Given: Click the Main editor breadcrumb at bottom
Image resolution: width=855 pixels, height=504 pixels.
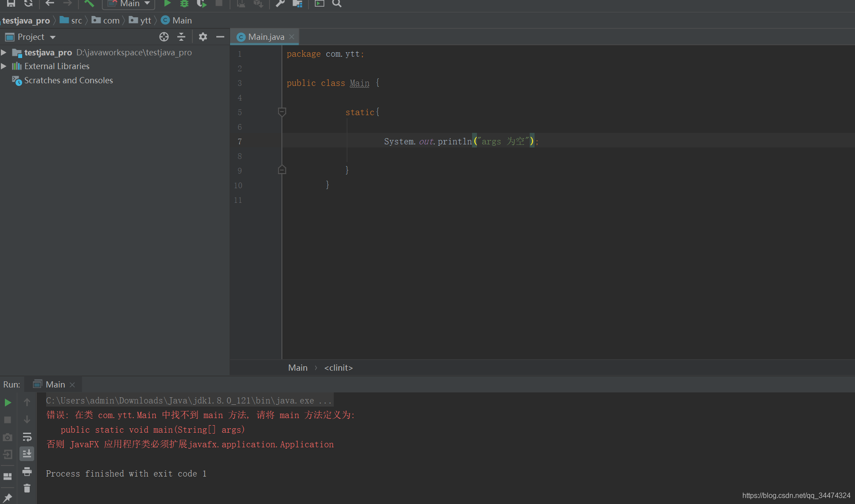Looking at the screenshot, I should [x=298, y=368].
